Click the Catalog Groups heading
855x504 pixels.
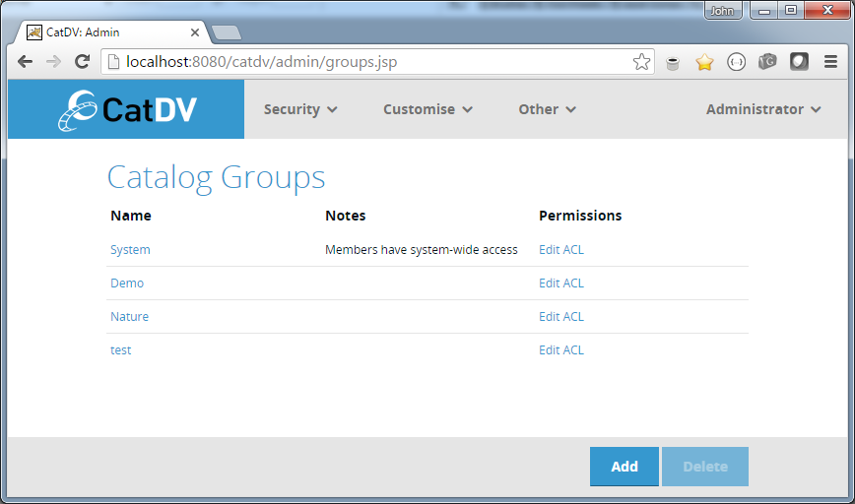click(x=216, y=177)
